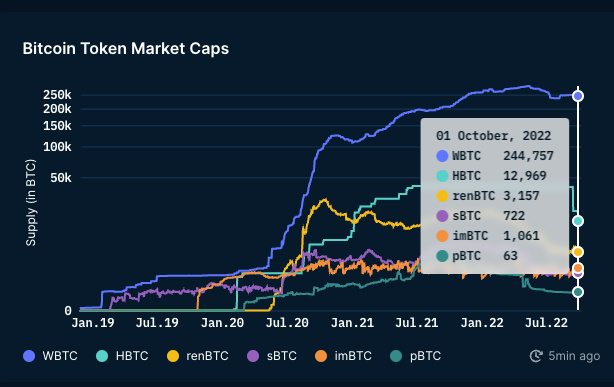The width and height of the screenshot is (614, 387).
Task: Click the renBTC yellow dot in tooltip
Action: [x=442, y=196]
